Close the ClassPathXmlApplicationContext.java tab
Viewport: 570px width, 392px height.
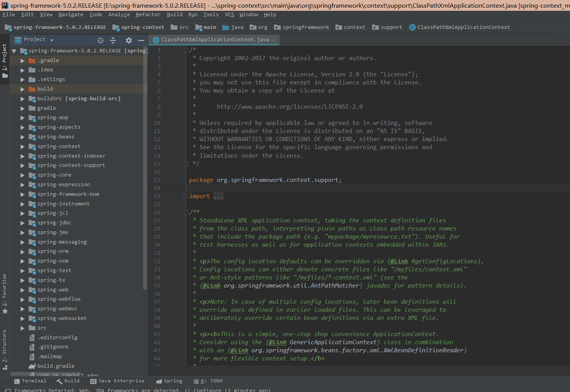(274, 40)
